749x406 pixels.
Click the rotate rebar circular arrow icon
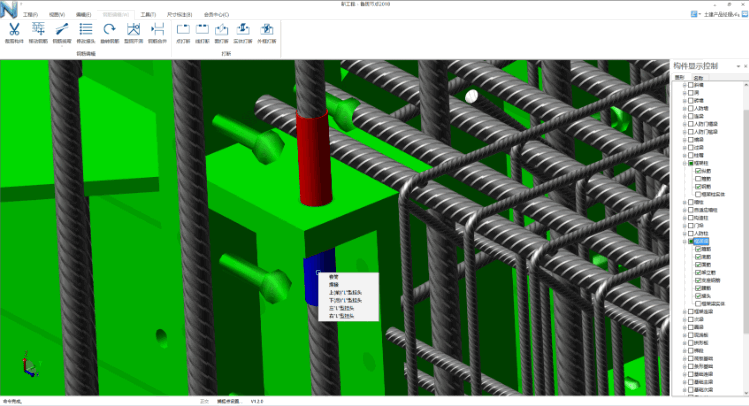coord(110,31)
